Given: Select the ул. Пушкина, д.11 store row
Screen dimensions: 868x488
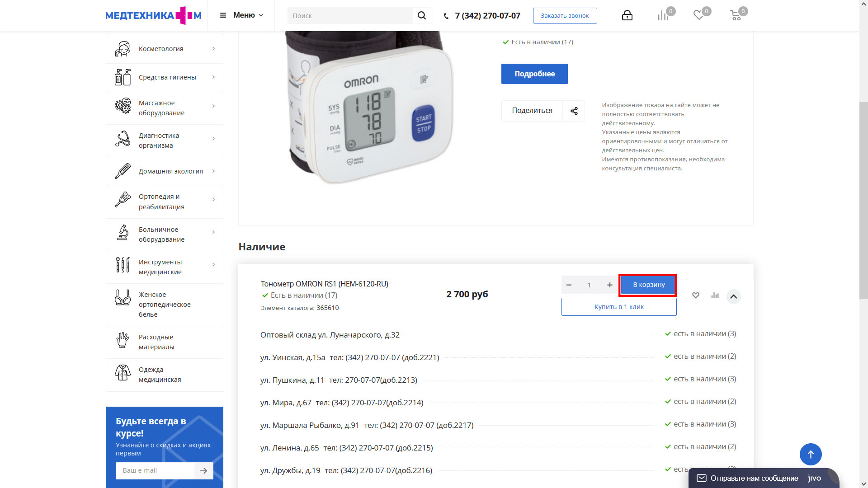Looking at the screenshot, I should pos(498,380).
